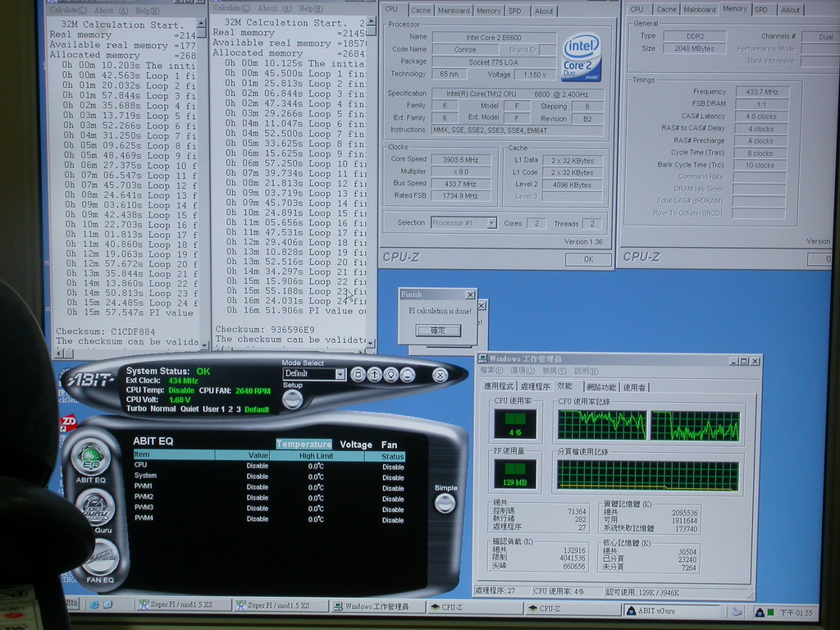Open the ABIT EQ round icon

[90, 456]
